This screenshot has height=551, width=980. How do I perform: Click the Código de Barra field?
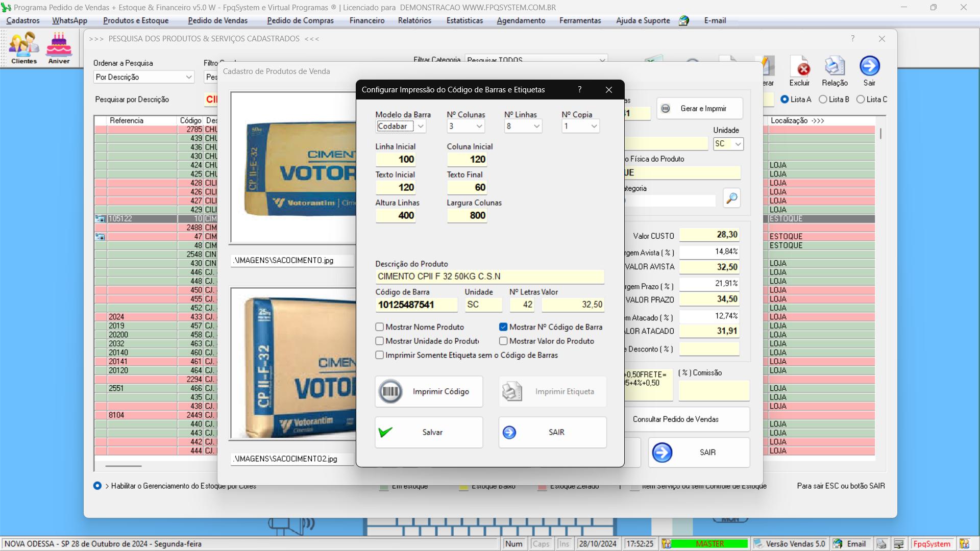pyautogui.click(x=416, y=305)
